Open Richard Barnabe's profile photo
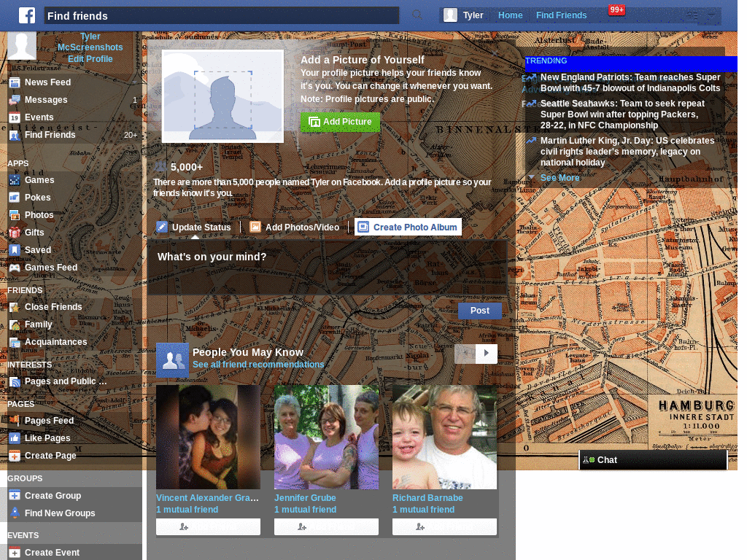This screenshot has width=747, height=560. [444, 437]
